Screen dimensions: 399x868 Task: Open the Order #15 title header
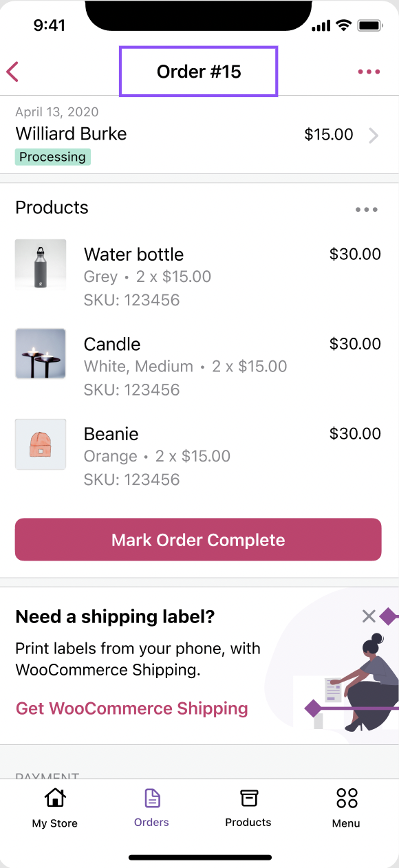(198, 72)
